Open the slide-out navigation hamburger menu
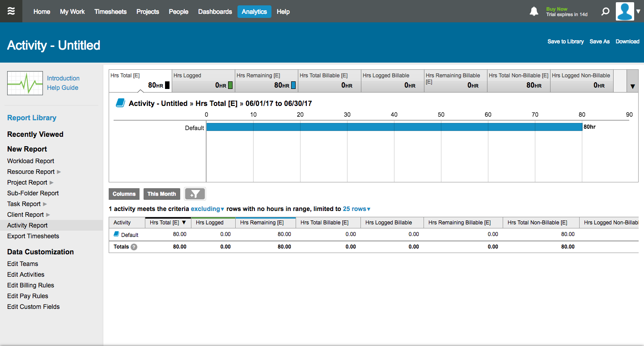 11,11
